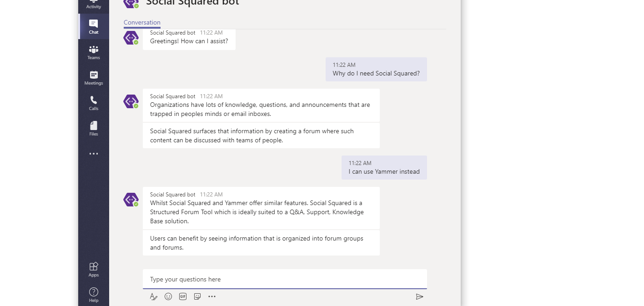This screenshot has width=644, height=306.
Task: Insert a GIF into message
Action: [183, 296]
